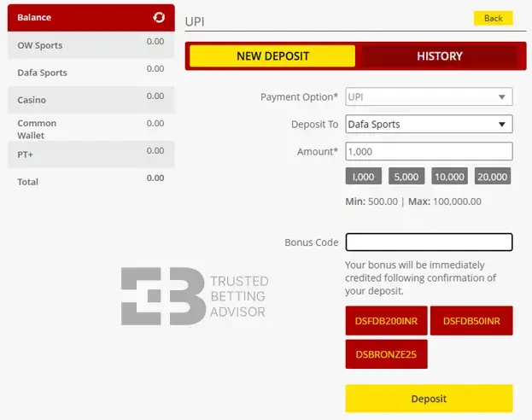The image size is (532, 420).
Task: Click the UPI page heading
Action: [195, 21]
